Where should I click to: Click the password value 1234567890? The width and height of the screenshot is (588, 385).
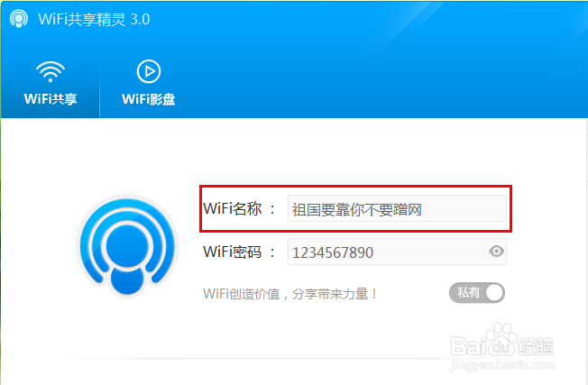pos(333,252)
